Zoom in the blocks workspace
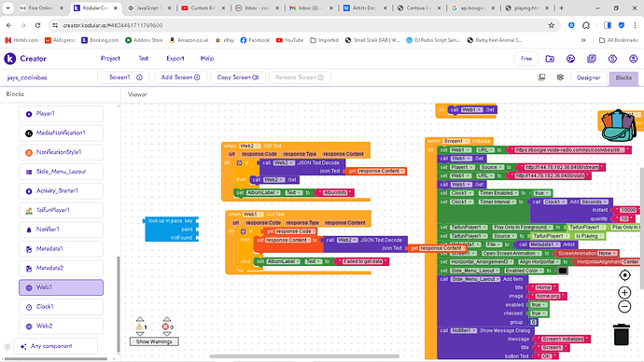644x362 pixels. coord(624,292)
